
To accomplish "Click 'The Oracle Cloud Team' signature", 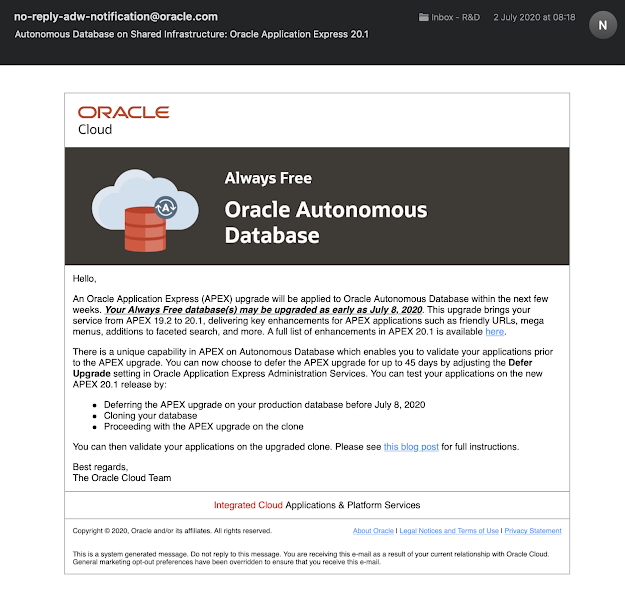I will (122, 478).
